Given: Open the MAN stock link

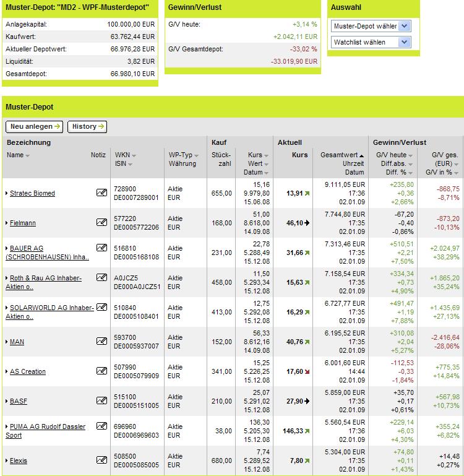Looking at the screenshot, I should [x=17, y=342].
